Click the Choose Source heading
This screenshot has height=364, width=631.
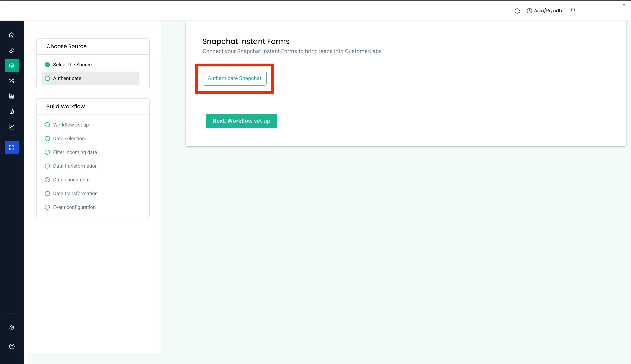(x=67, y=46)
